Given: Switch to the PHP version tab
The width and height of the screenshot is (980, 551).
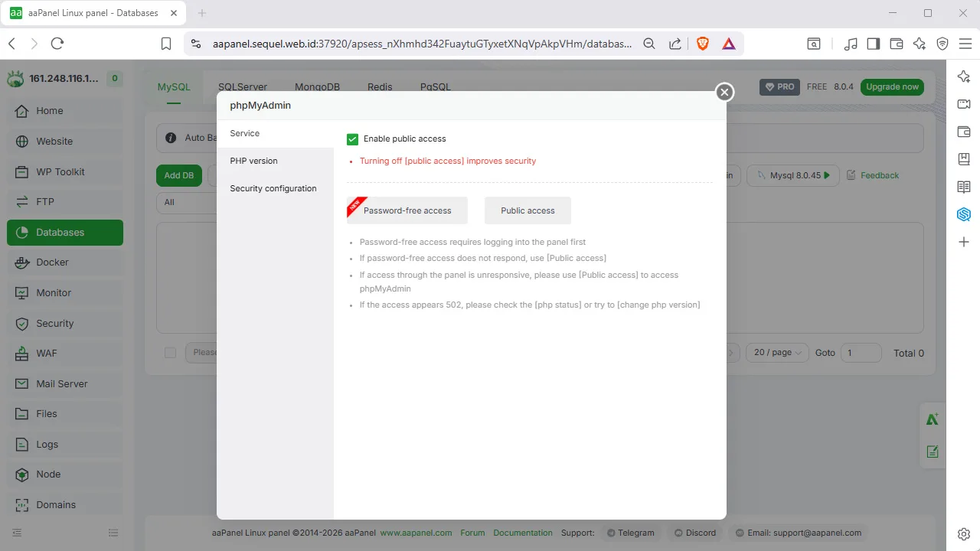Looking at the screenshot, I should pyautogui.click(x=275, y=161).
